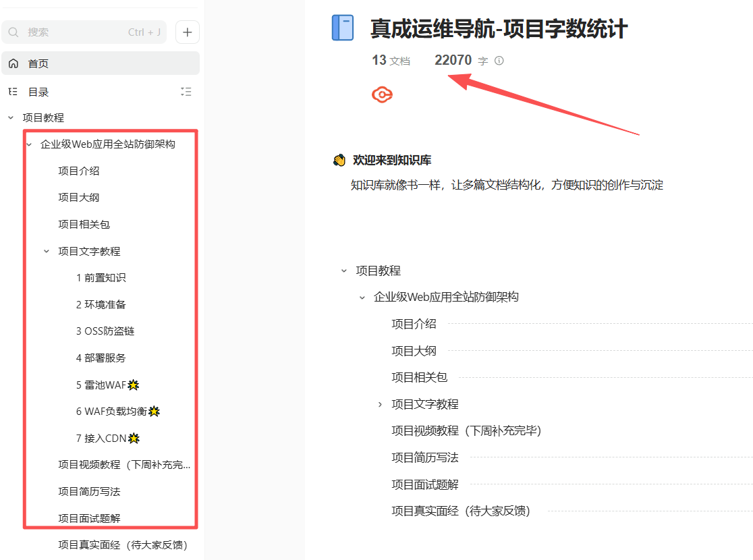Collapse 企业级Web应用全站防御架构 in the sidebar
This screenshot has height=560, width=753.
(x=28, y=144)
